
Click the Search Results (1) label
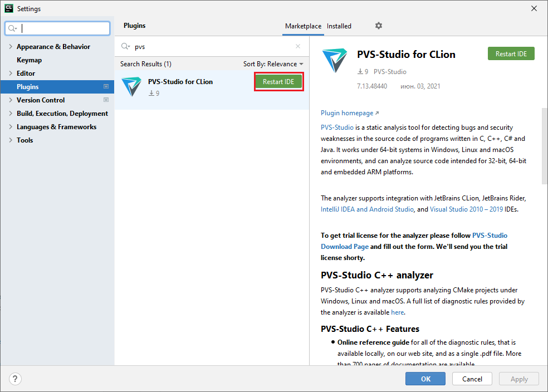146,64
